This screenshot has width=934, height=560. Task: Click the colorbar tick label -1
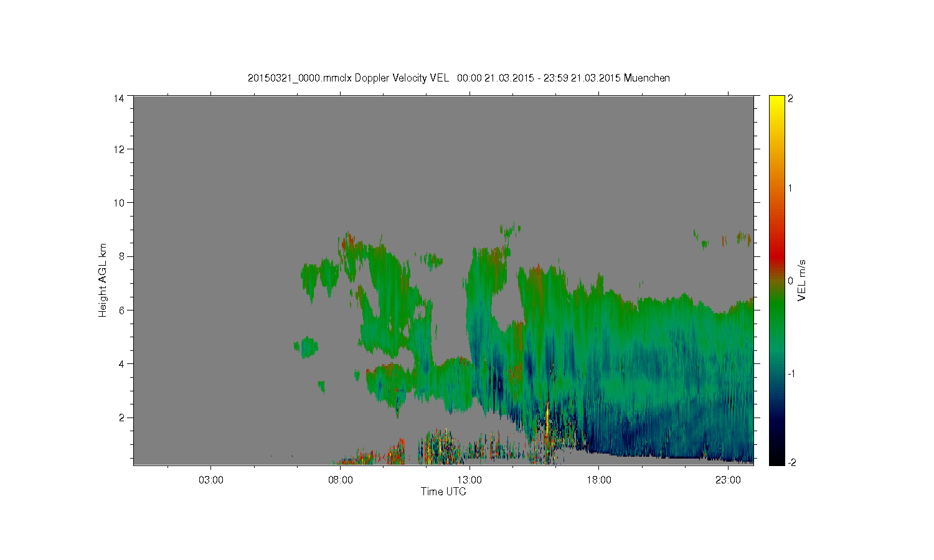click(791, 374)
